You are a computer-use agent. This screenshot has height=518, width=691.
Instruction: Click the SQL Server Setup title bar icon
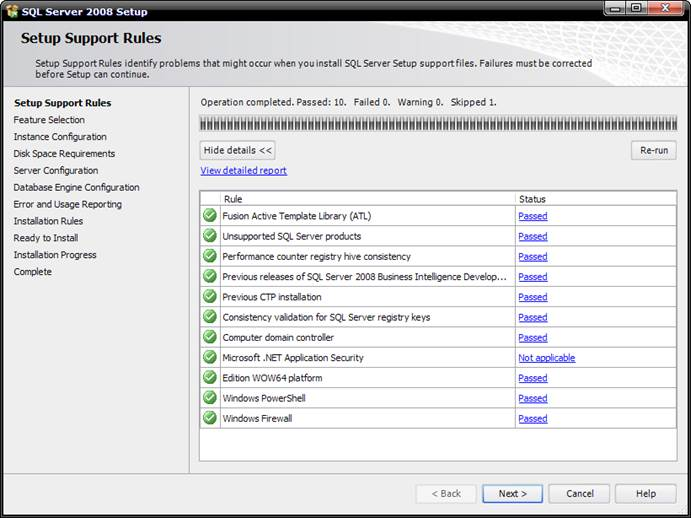click(11, 11)
